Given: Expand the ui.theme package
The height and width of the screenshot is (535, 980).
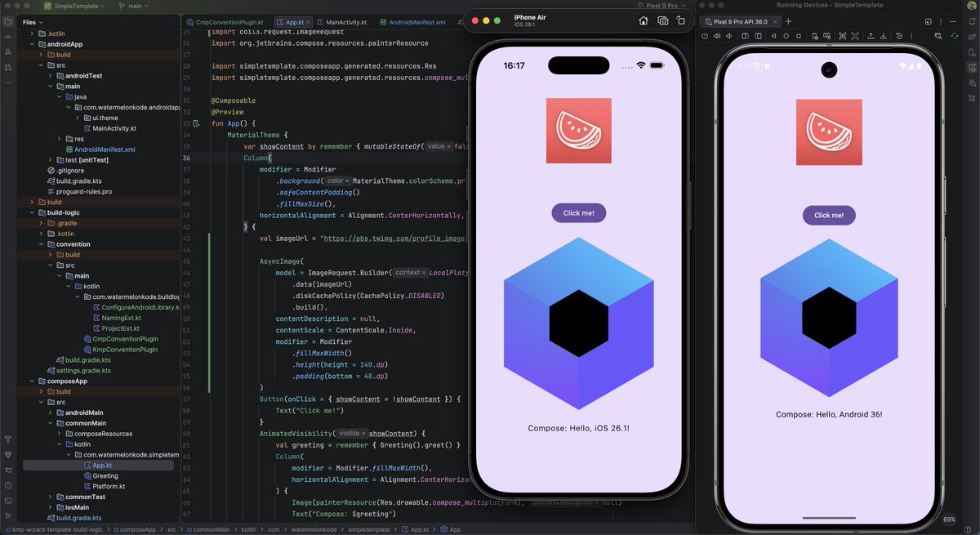Looking at the screenshot, I should pos(77,118).
